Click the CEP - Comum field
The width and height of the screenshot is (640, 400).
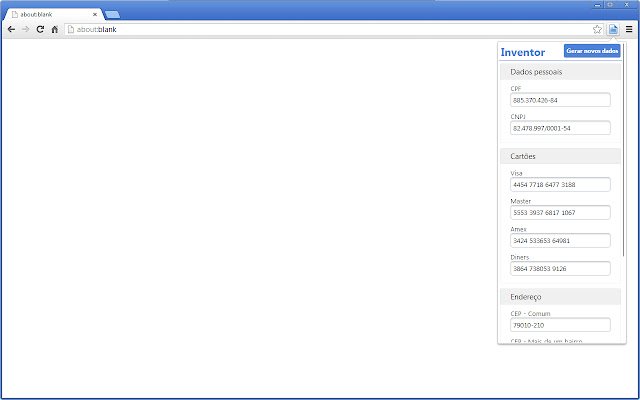click(560, 325)
